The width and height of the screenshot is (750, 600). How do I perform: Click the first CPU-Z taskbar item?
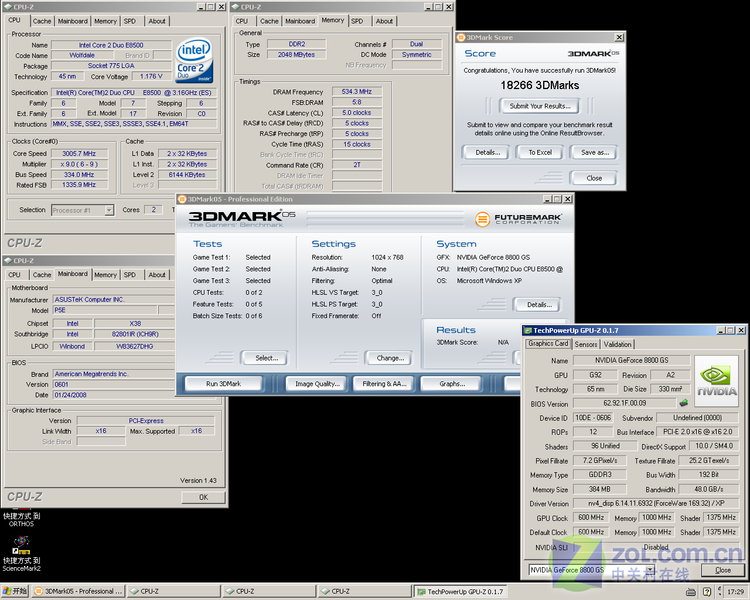pos(174,591)
